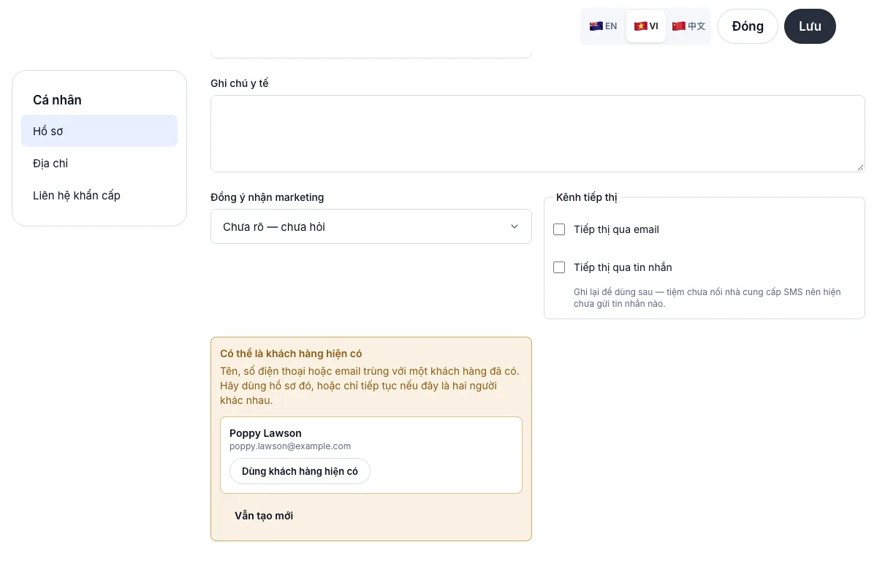Click the poppy.lawson@example.com email text

tap(290, 446)
